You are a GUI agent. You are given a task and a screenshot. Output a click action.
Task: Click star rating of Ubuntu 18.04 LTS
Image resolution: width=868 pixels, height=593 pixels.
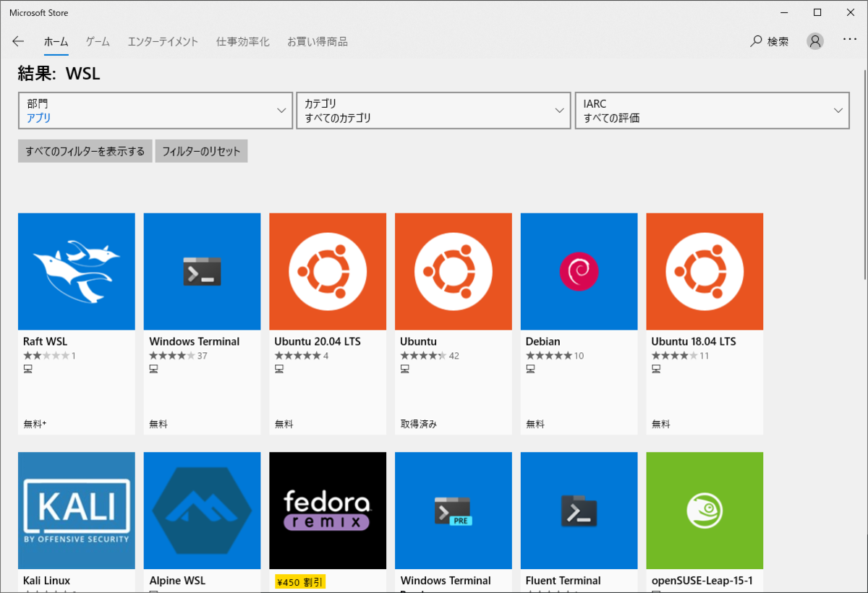point(675,356)
